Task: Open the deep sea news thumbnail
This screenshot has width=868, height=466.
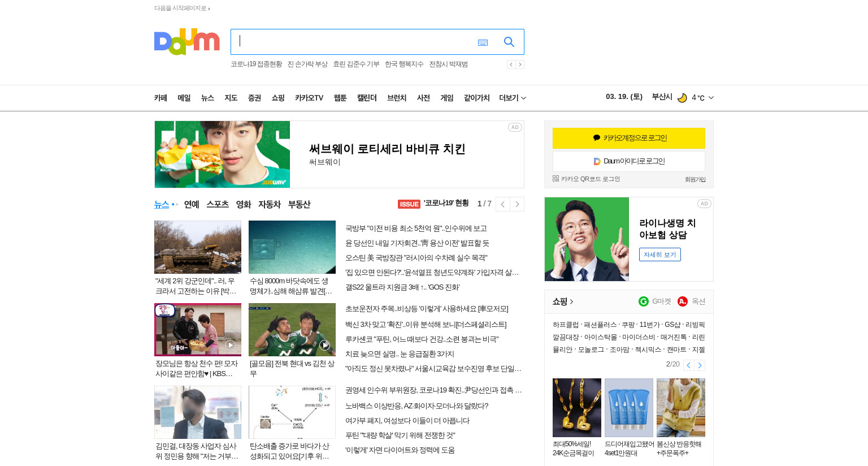Action: pos(292,247)
